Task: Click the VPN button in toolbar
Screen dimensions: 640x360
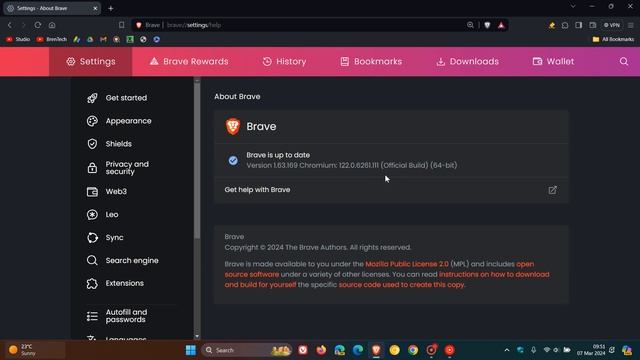Action: pos(612,25)
